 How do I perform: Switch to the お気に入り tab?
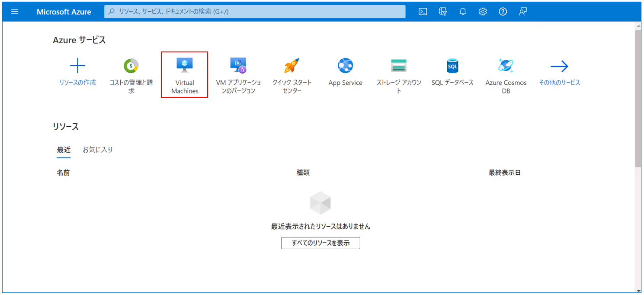[97, 150]
